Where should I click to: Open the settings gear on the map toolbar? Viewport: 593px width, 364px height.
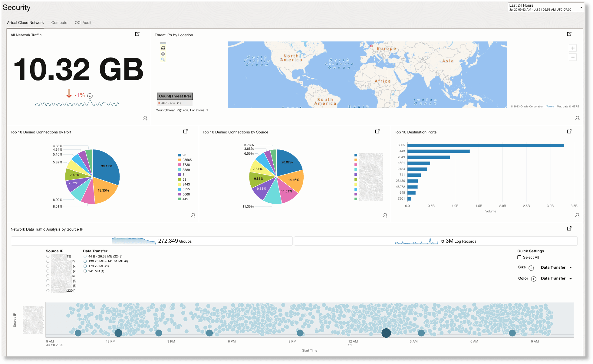pos(163,54)
